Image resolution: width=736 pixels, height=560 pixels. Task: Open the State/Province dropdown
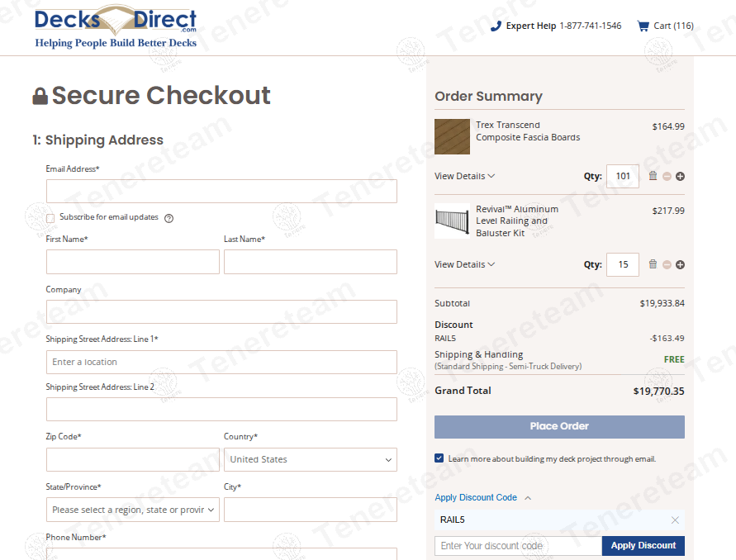132,510
